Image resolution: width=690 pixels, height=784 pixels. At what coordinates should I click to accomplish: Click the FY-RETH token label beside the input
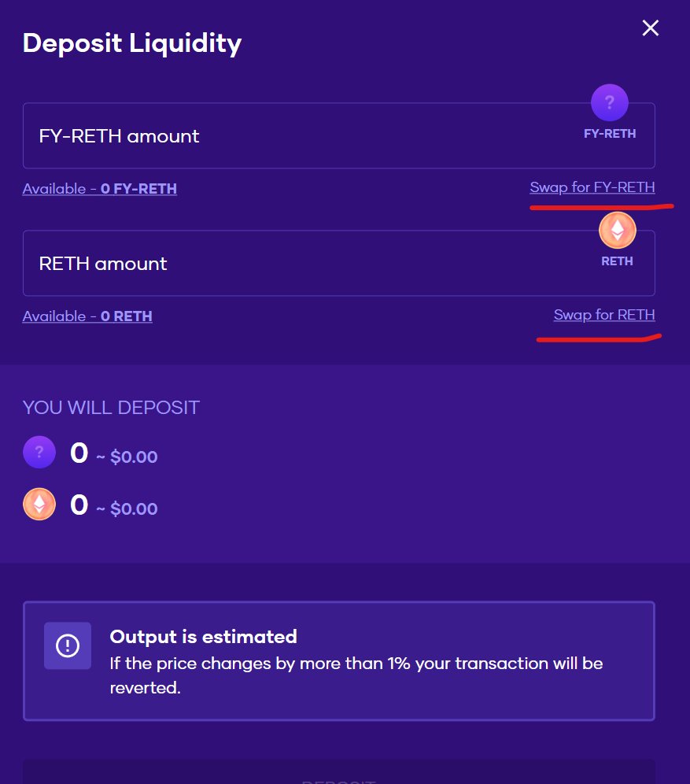click(610, 134)
